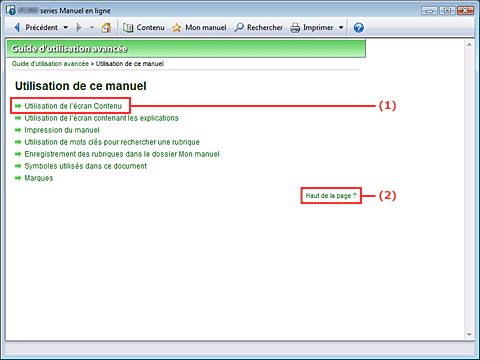Click the scrollbar down arrow
The height and width of the screenshot is (360, 480).
tap(469, 334)
